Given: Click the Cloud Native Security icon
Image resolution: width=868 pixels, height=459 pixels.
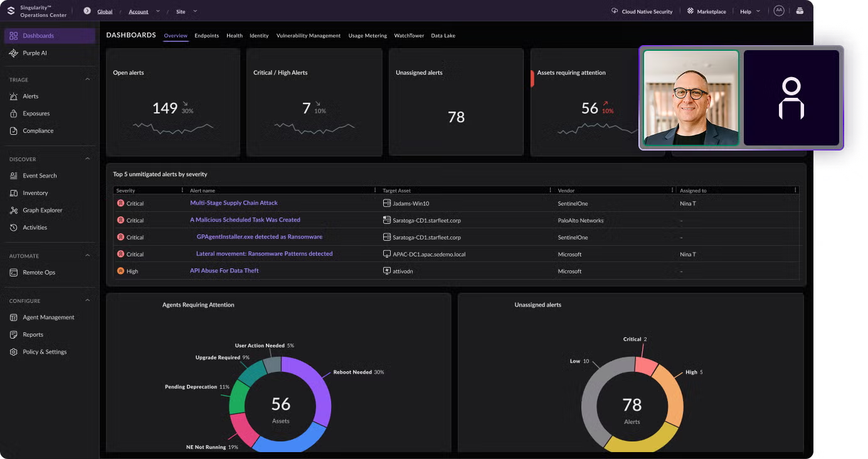Looking at the screenshot, I should [x=614, y=11].
